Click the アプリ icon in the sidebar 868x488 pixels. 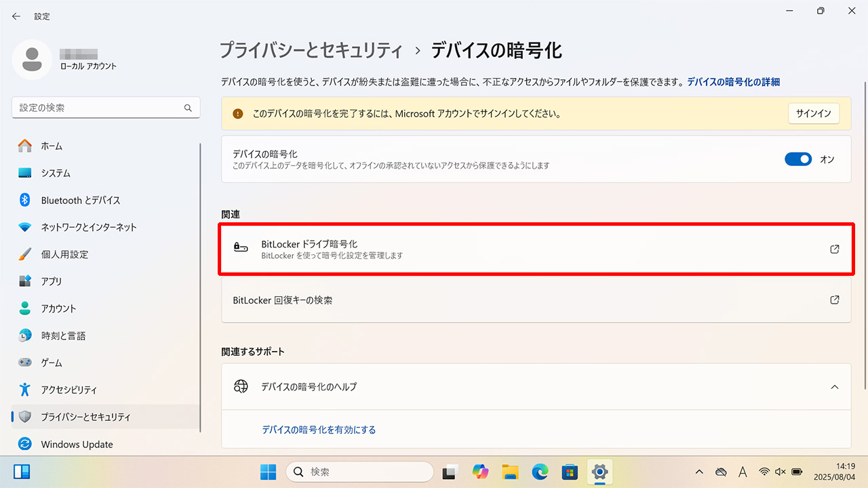(25, 281)
